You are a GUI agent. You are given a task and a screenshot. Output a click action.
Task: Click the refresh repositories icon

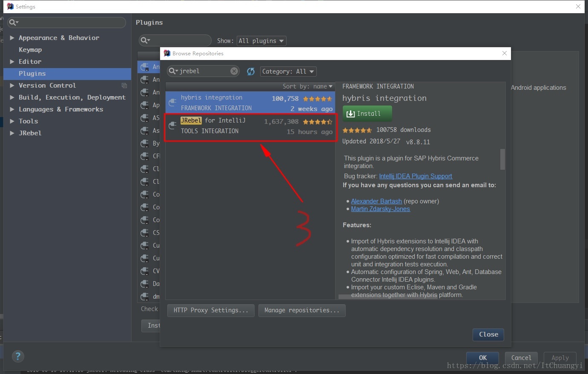[x=251, y=71]
